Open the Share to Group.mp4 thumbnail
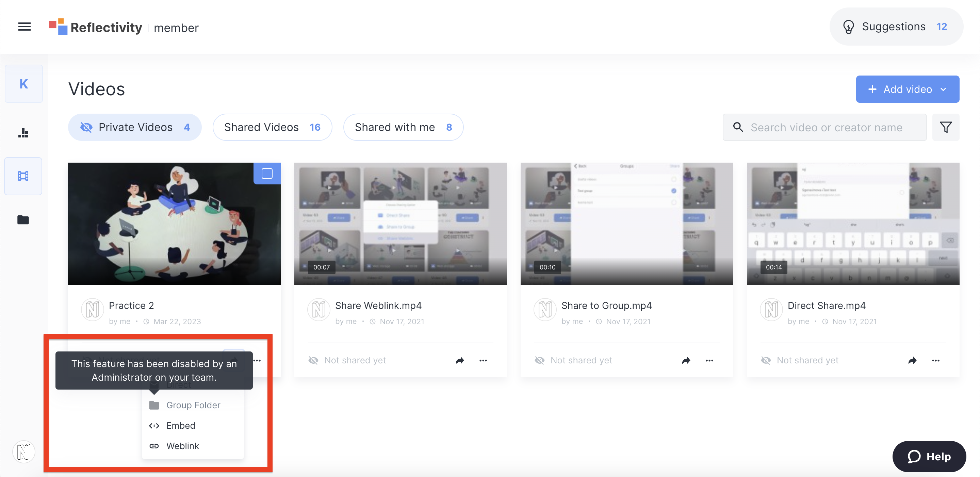Viewport: 980px width, 477px height. [x=626, y=224]
